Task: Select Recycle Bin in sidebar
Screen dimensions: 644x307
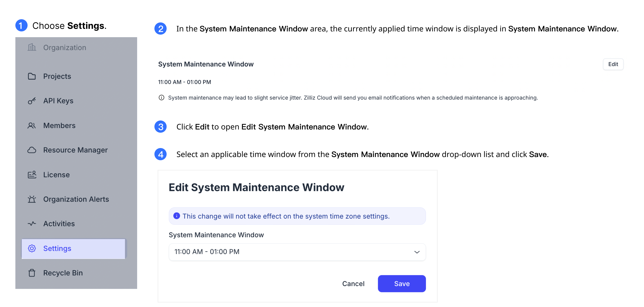Action: tap(63, 272)
